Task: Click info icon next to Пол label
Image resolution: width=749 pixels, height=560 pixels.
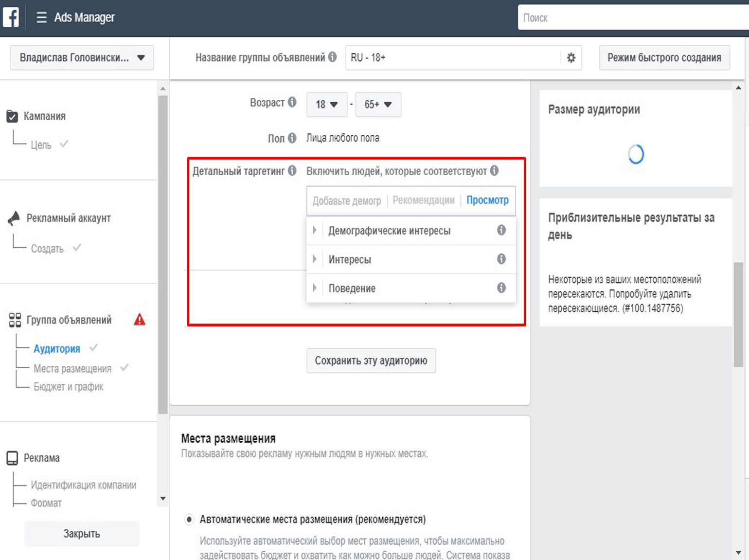Action: pyautogui.click(x=292, y=138)
